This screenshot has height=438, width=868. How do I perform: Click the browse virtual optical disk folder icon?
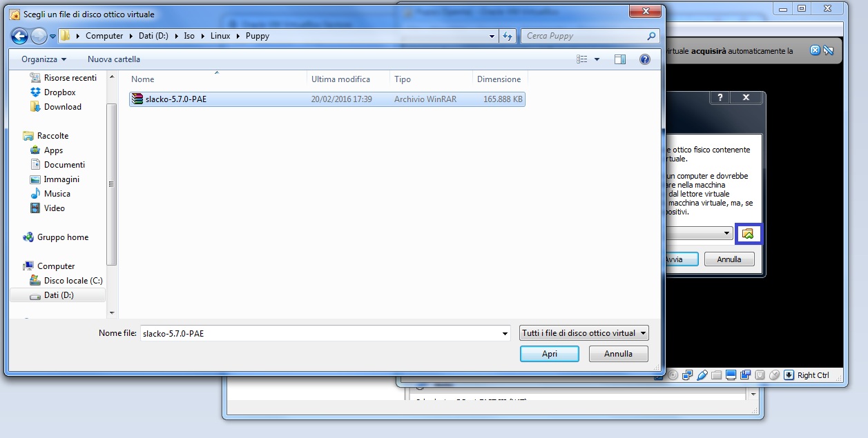pyautogui.click(x=748, y=234)
